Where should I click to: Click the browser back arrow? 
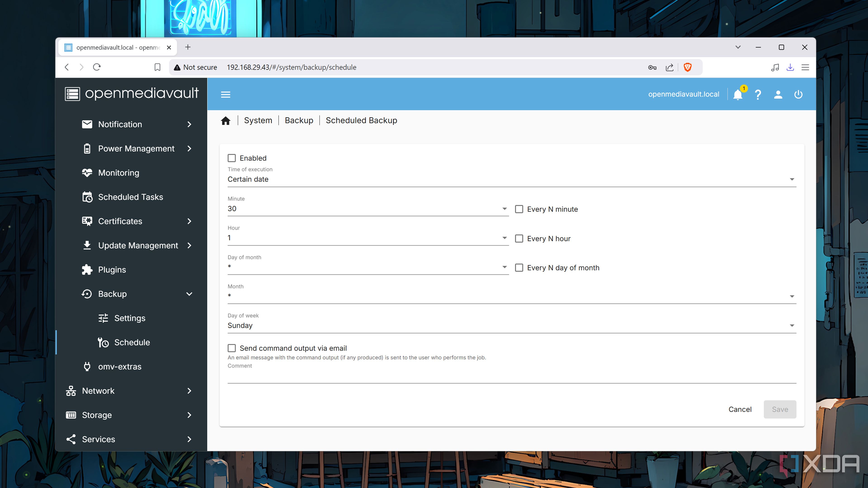point(67,67)
